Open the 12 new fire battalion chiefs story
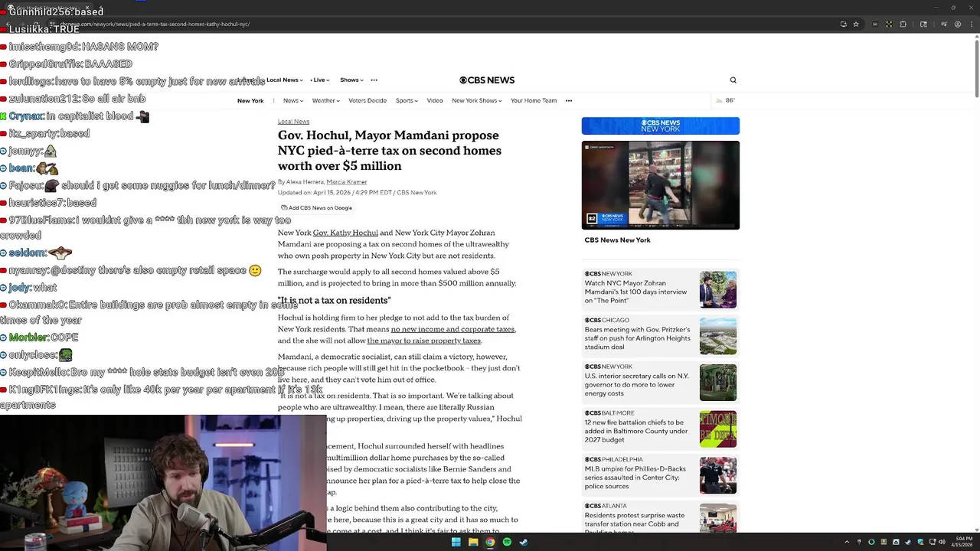 point(636,431)
